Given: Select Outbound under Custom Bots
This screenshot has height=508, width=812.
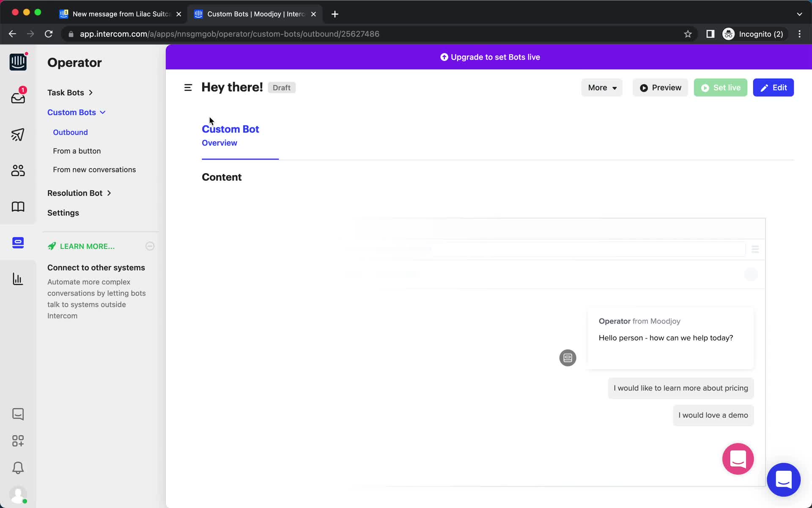Looking at the screenshot, I should tap(70, 132).
